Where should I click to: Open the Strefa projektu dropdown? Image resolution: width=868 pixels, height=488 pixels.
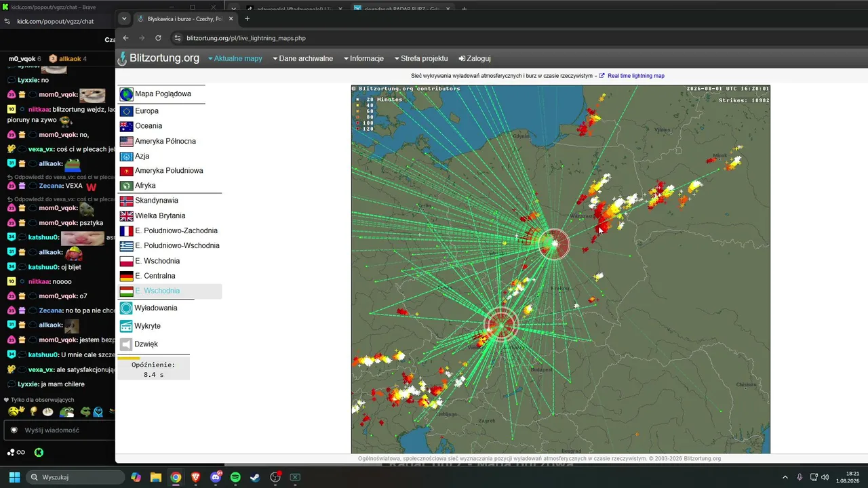(x=420, y=59)
